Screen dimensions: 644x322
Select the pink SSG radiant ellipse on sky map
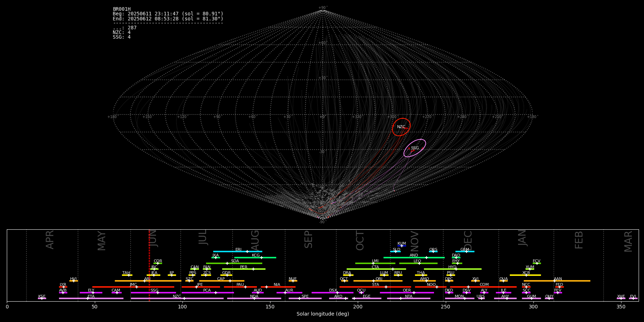415,148
